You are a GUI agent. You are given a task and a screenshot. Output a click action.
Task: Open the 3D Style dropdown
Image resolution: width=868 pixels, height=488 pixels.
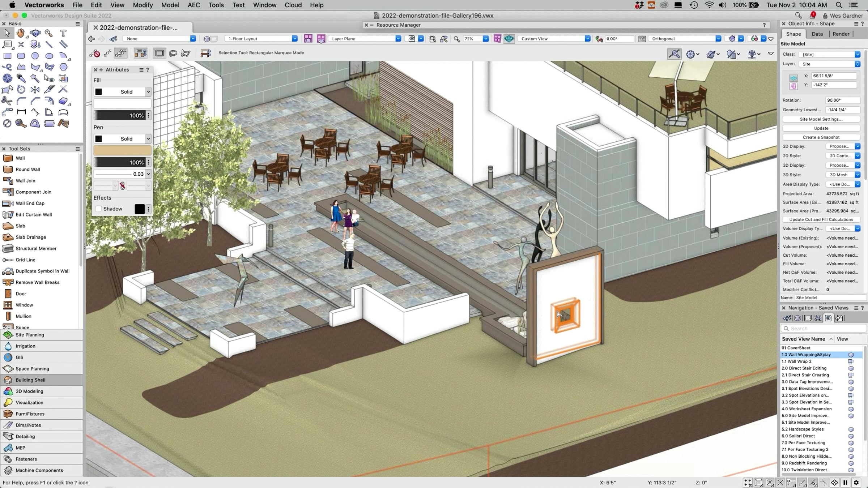tap(843, 175)
